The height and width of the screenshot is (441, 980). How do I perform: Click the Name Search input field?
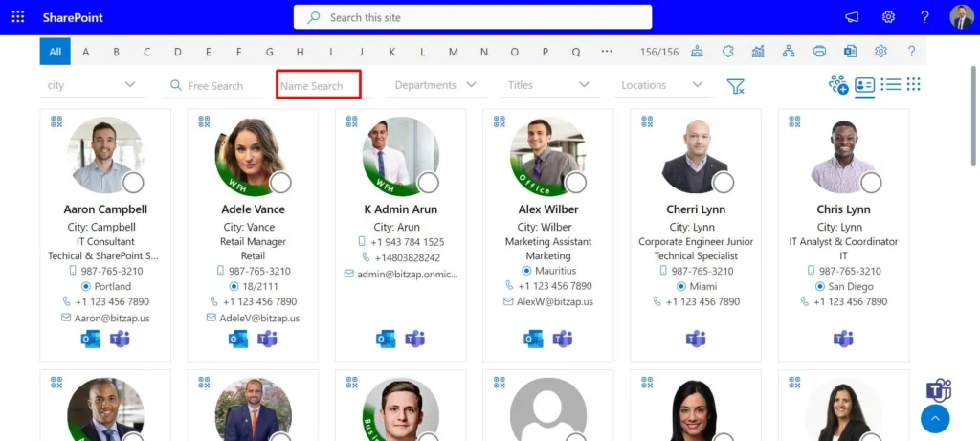(x=319, y=85)
